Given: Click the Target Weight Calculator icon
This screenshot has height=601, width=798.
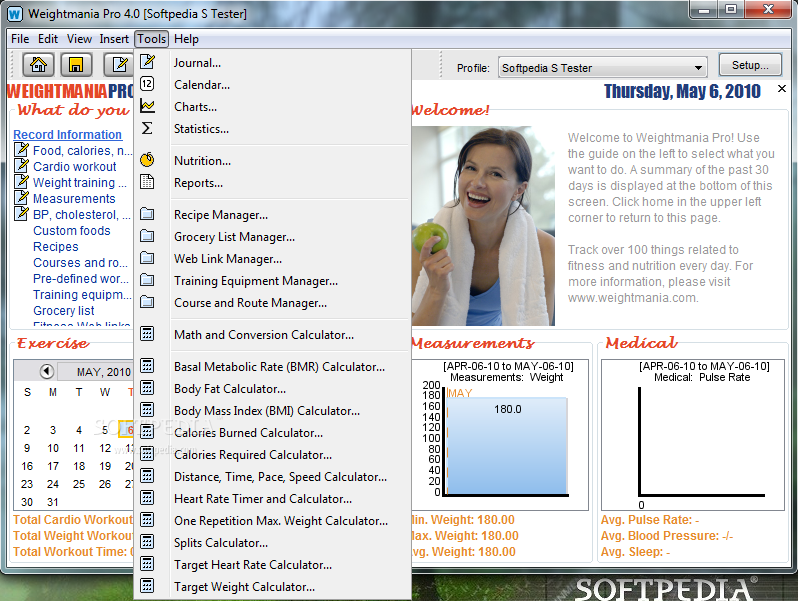Looking at the screenshot, I should click(147, 586).
